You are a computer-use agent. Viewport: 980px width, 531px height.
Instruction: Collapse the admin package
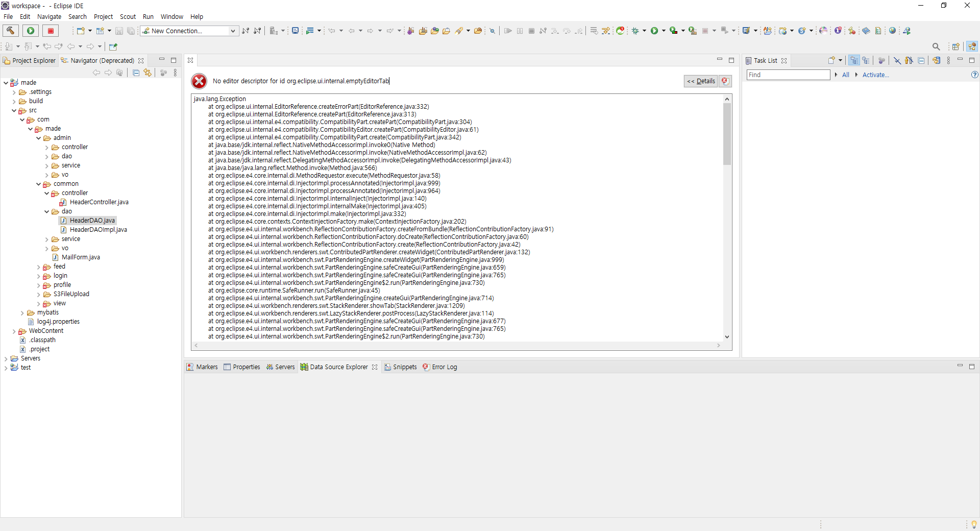[x=38, y=138]
